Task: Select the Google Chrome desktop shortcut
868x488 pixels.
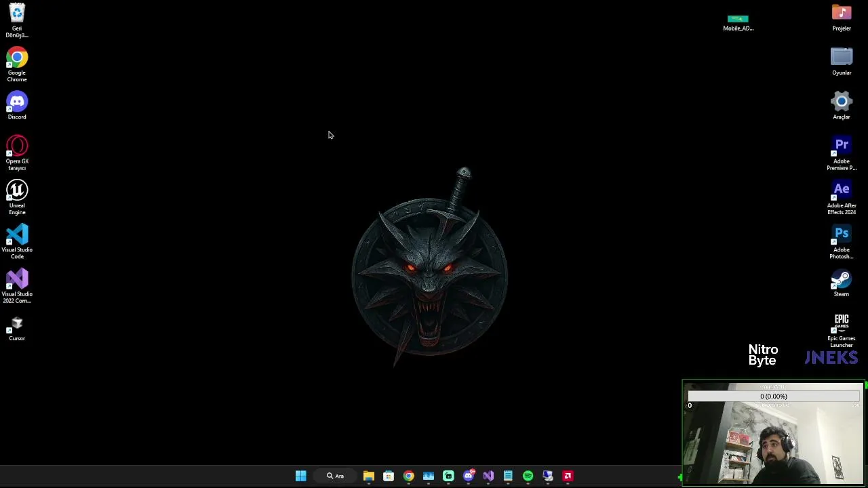Action: point(17,64)
